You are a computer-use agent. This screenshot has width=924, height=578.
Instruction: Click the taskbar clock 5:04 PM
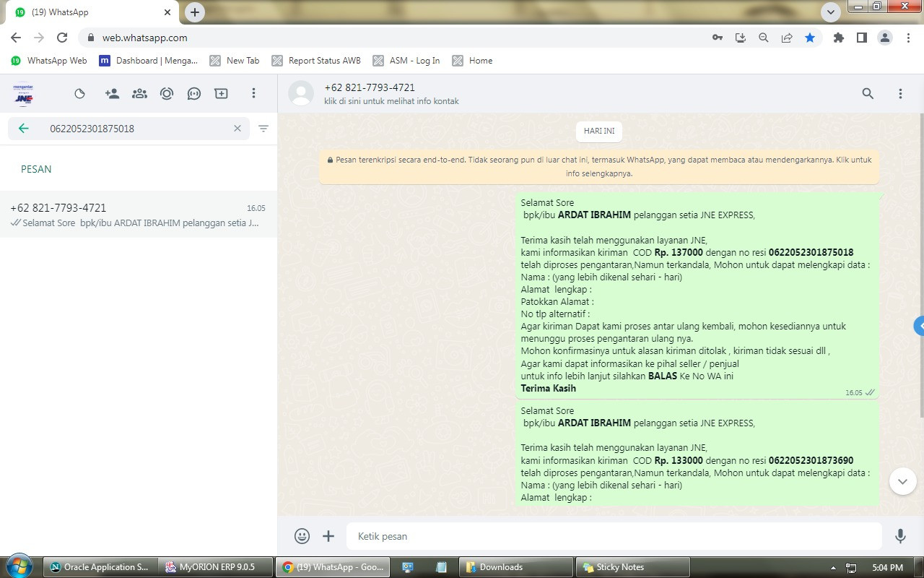pos(887,567)
